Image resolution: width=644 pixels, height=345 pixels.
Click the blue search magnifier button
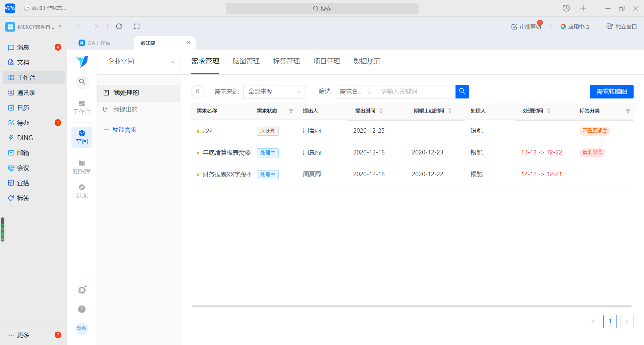[x=462, y=91]
